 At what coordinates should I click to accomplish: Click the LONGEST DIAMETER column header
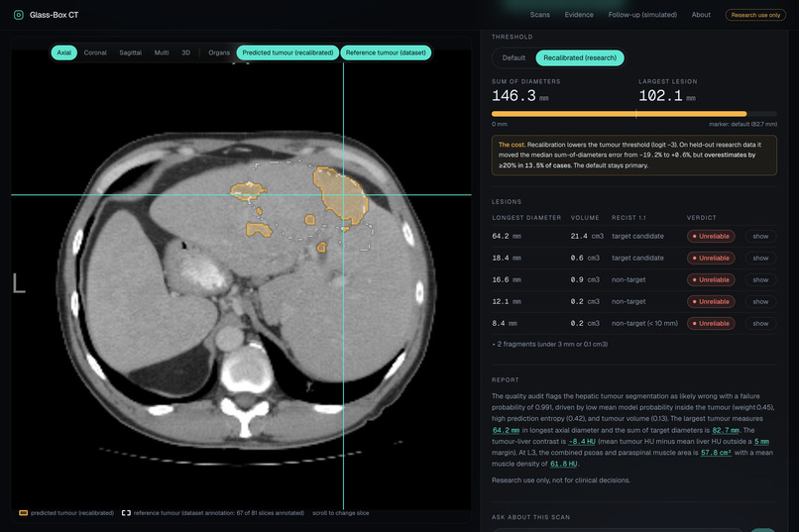pos(526,218)
